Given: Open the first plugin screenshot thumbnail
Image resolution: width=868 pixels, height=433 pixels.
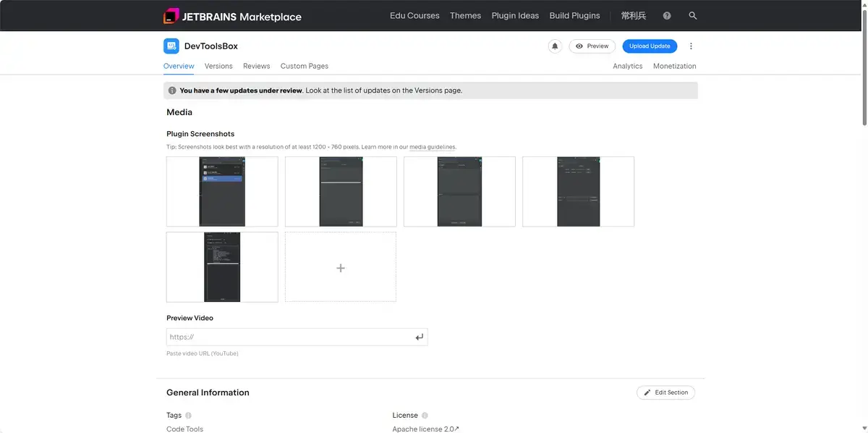Looking at the screenshot, I should (222, 192).
